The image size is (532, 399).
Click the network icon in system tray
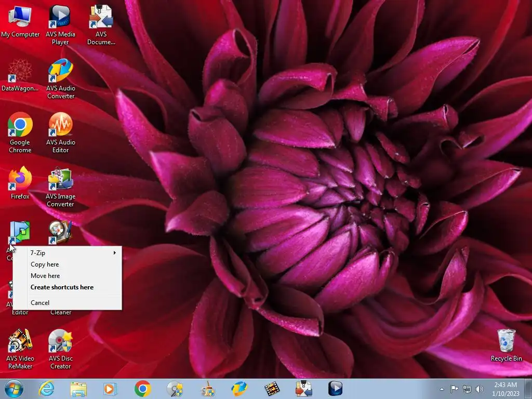point(467,389)
